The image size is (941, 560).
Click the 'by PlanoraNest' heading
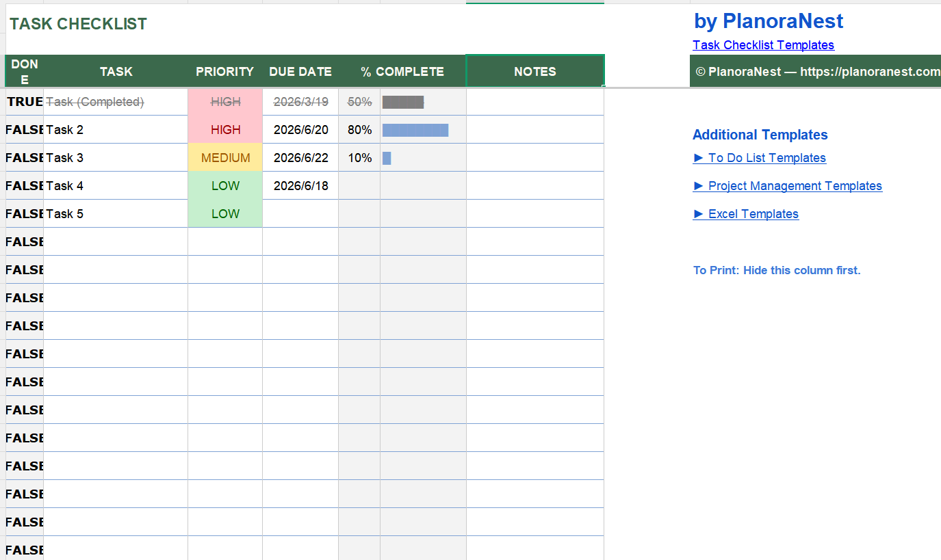tap(769, 21)
